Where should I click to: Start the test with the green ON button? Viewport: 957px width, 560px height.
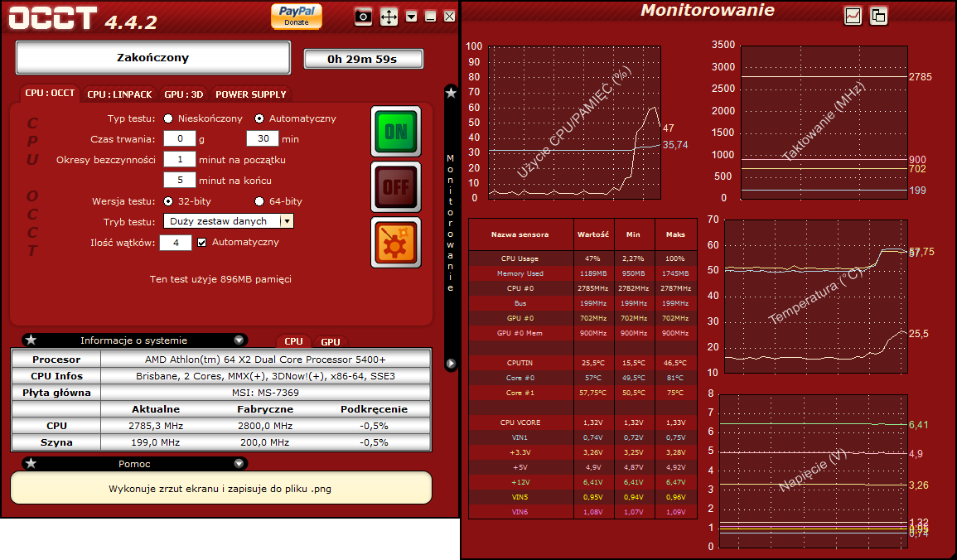point(396,131)
